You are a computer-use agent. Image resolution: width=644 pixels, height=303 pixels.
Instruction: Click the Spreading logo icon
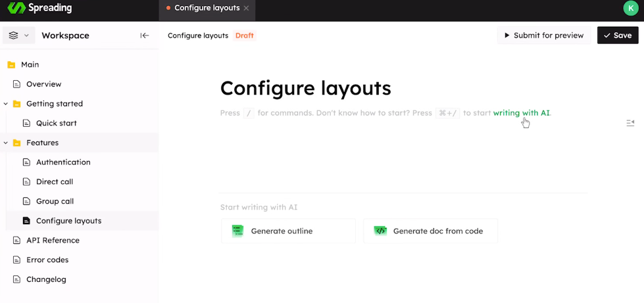tap(16, 8)
